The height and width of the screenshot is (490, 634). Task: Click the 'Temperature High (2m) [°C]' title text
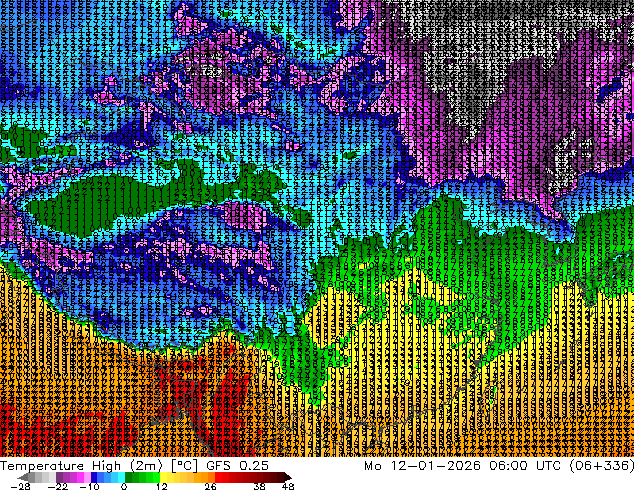pos(99,466)
